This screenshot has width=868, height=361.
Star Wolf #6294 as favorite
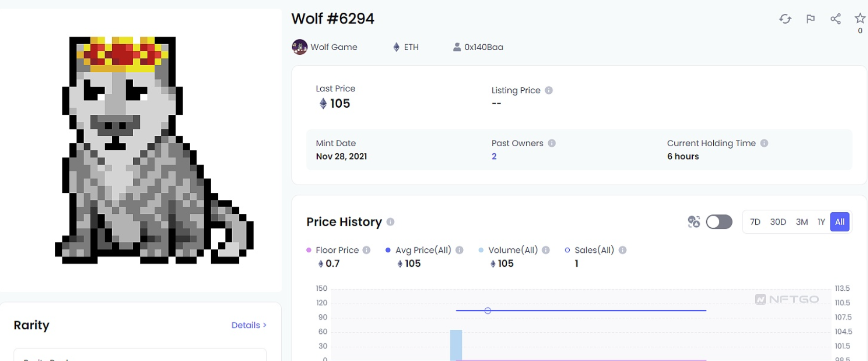(860, 18)
